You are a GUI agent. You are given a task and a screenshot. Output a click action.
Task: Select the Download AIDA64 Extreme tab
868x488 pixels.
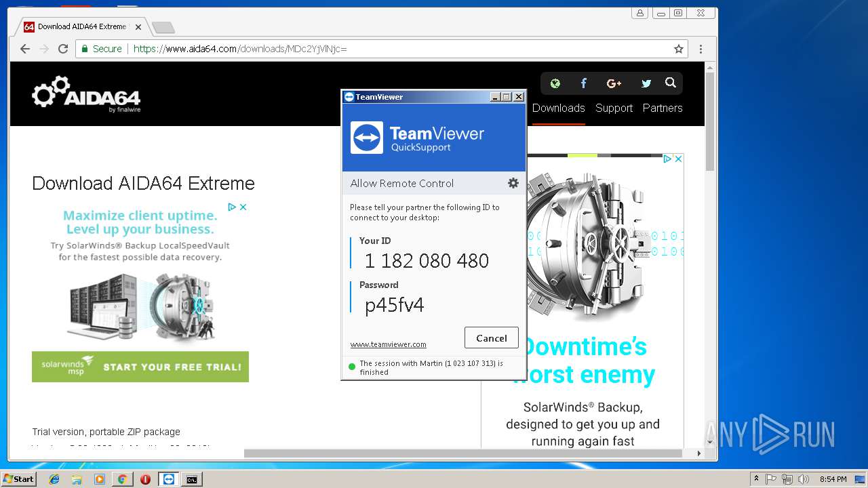[81, 27]
